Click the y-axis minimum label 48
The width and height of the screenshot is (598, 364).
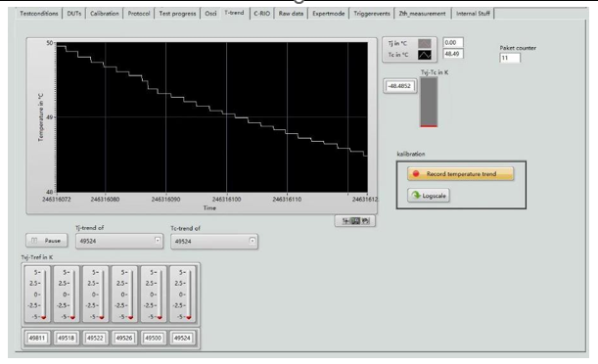pos(50,192)
